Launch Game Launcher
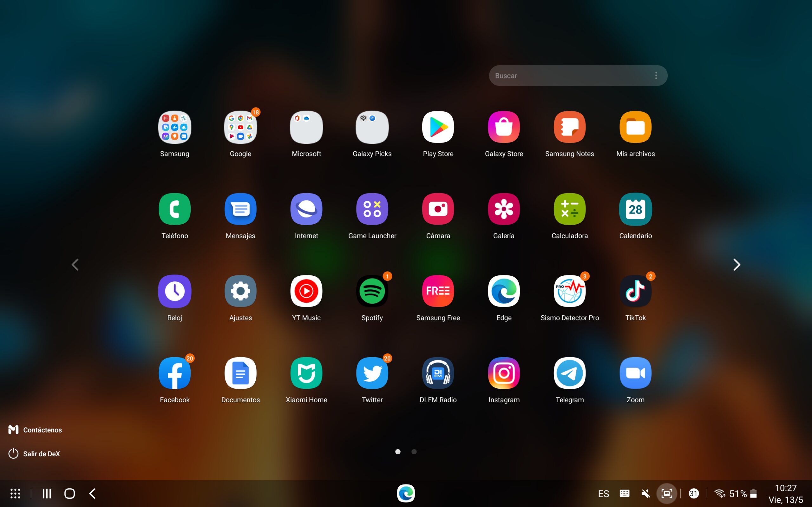812x507 pixels. click(372, 209)
